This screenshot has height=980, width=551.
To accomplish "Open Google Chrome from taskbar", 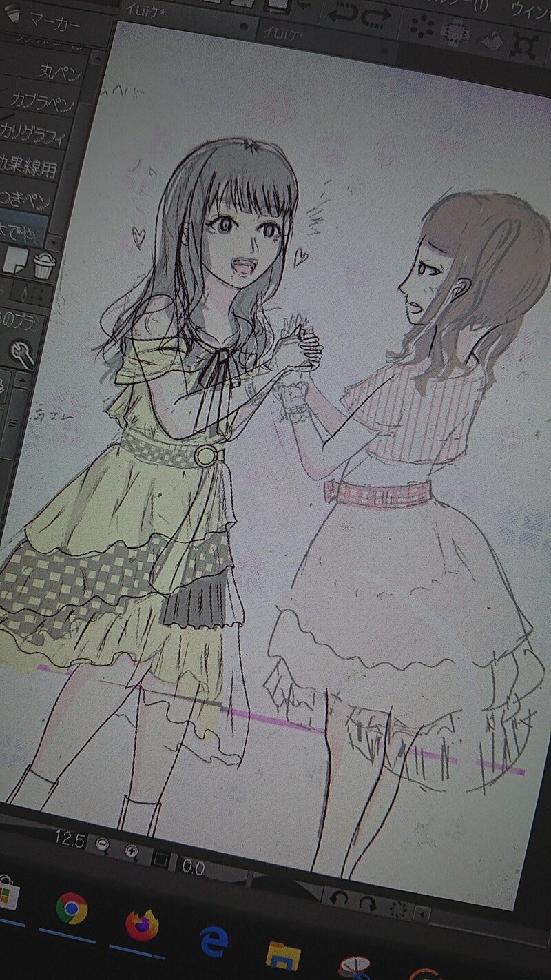I will click(71, 909).
